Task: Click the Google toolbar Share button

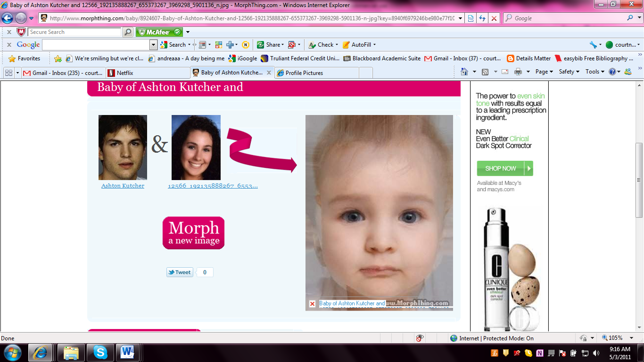Action: [x=270, y=45]
